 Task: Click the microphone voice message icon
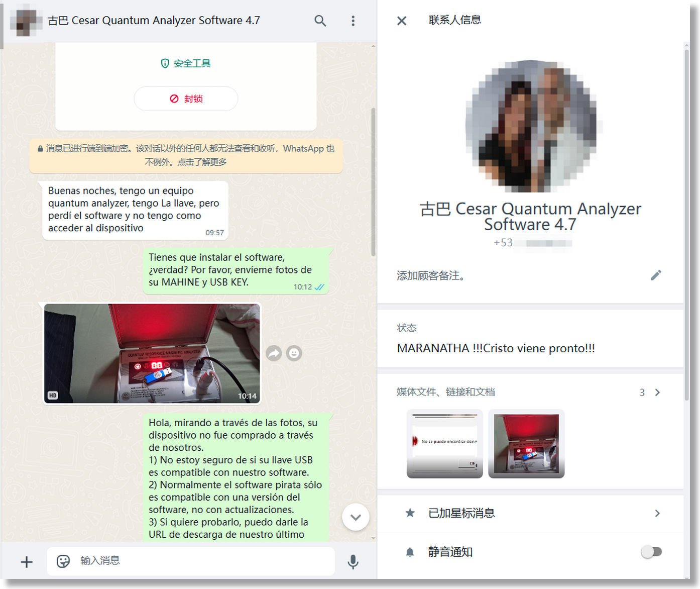(x=353, y=561)
